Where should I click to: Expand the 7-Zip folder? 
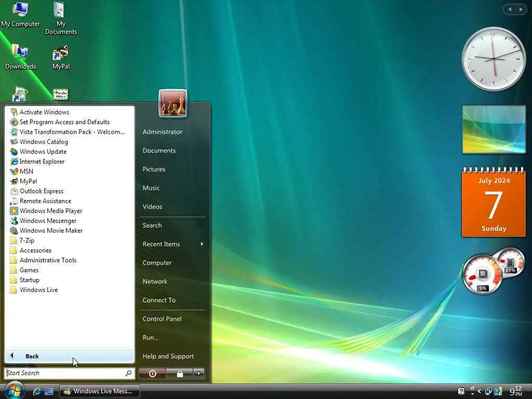click(69, 241)
